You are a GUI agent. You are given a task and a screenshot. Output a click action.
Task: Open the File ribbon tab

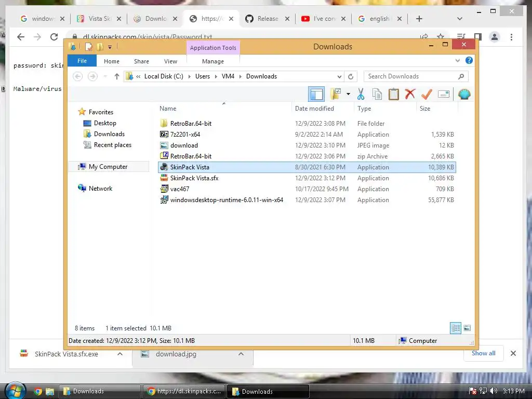coord(82,61)
